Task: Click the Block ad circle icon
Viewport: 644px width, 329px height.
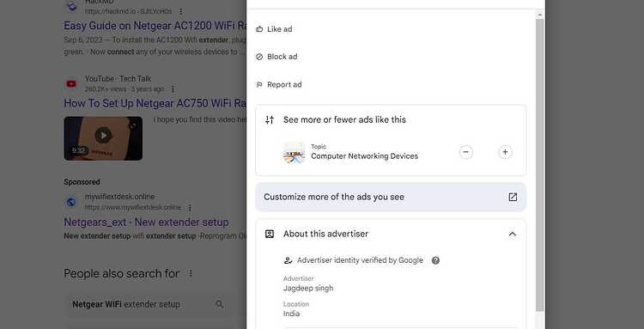Action: click(259, 57)
